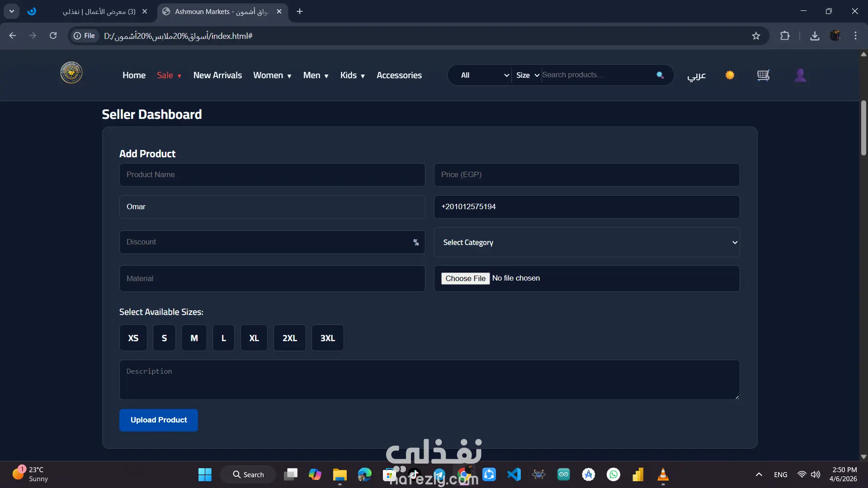This screenshot has width=868, height=488.
Task: Open the user profile icon
Action: coord(800,75)
